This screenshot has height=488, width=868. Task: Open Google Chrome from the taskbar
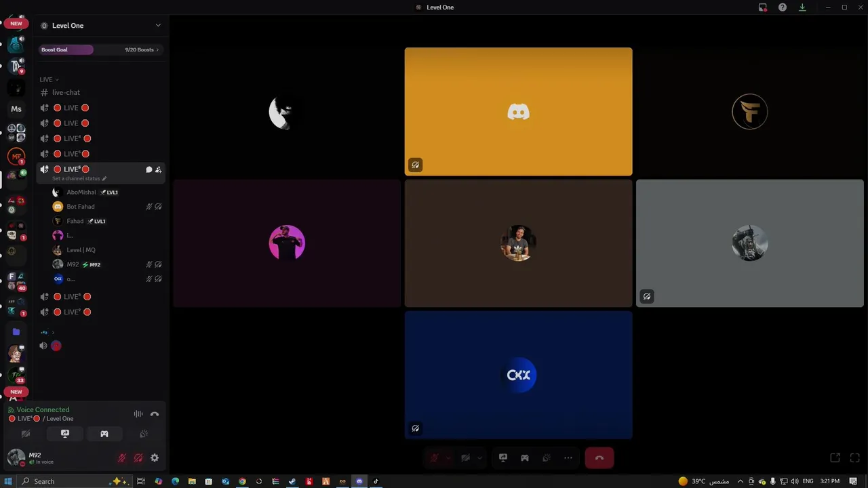(242, 481)
